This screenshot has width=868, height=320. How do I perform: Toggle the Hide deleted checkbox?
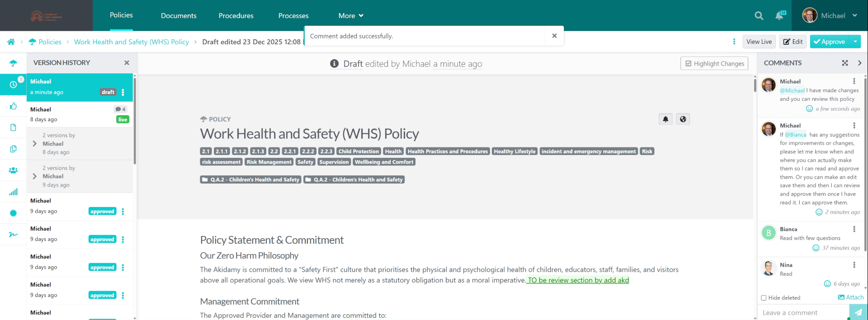click(x=764, y=298)
